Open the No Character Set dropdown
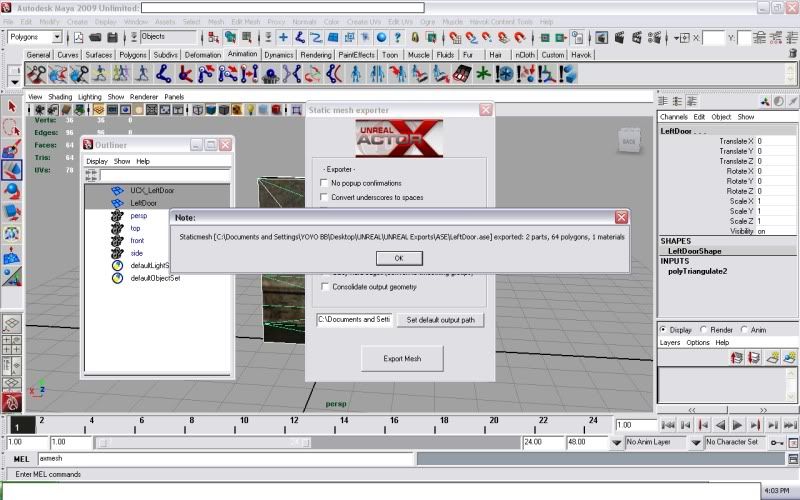Image resolution: width=800 pixels, height=500 pixels. (x=696, y=442)
